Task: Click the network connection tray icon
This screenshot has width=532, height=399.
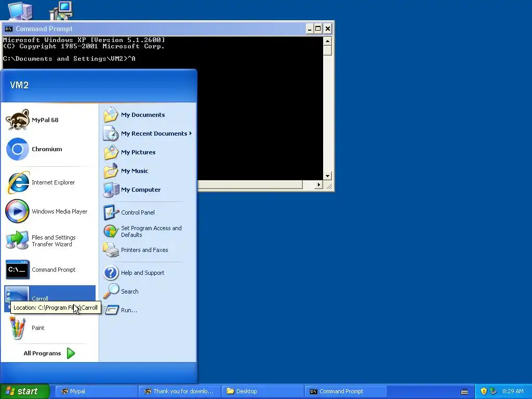Action: tap(493, 391)
